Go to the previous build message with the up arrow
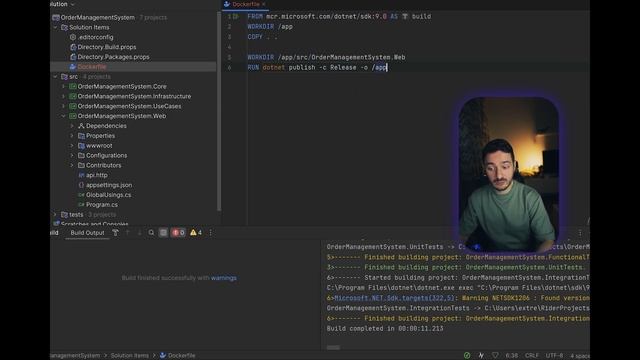Screen dimensions: 640x360 pyautogui.click(x=127, y=233)
